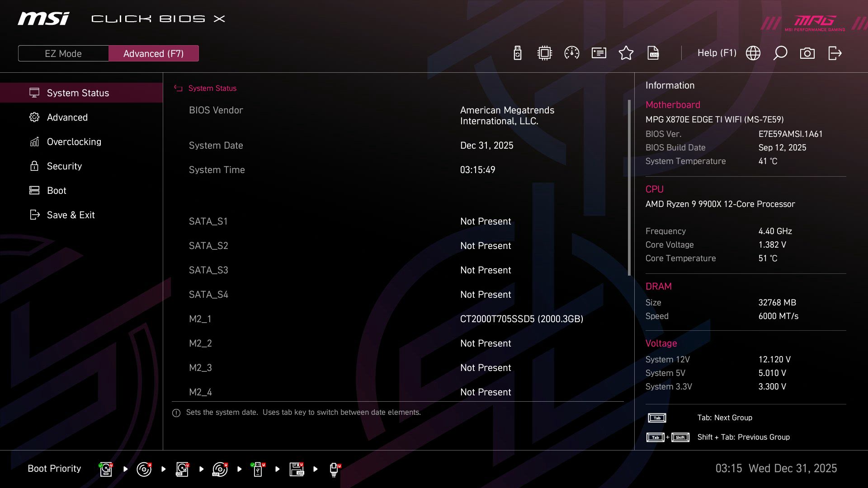Open Help (F1)
Viewport: 868px width, 488px height.
point(717,53)
